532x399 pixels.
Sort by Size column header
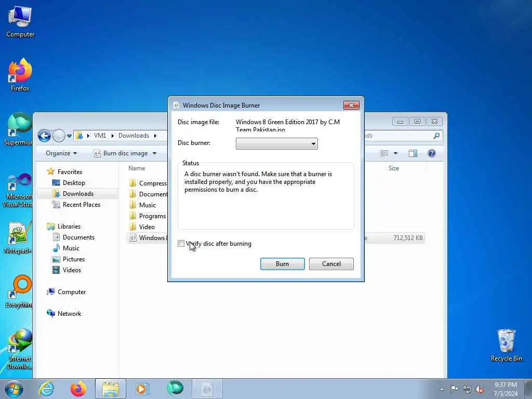[x=394, y=168]
